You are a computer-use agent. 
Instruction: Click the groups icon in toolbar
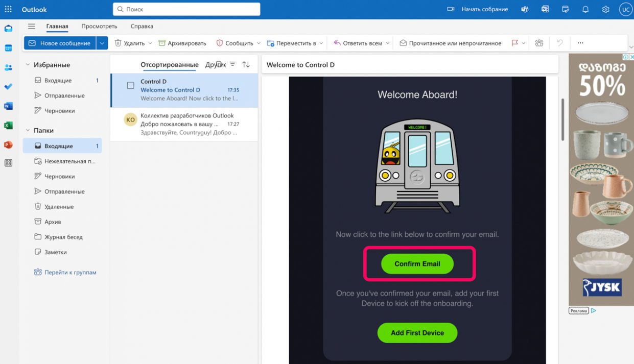point(539,43)
